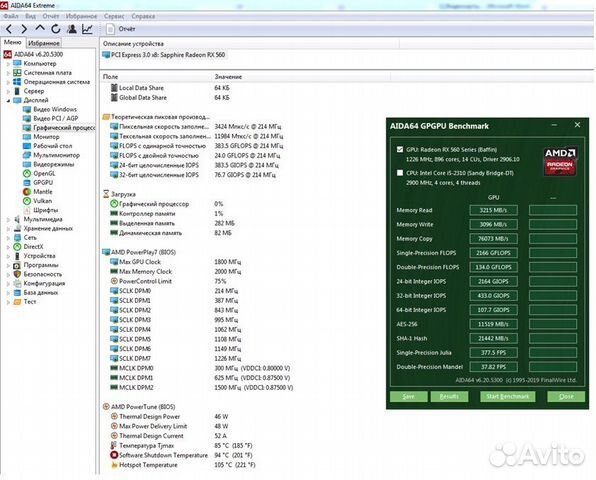Expand the Компьютер tree node arrow
The width and height of the screenshot is (596, 480).
pyautogui.click(x=8, y=64)
